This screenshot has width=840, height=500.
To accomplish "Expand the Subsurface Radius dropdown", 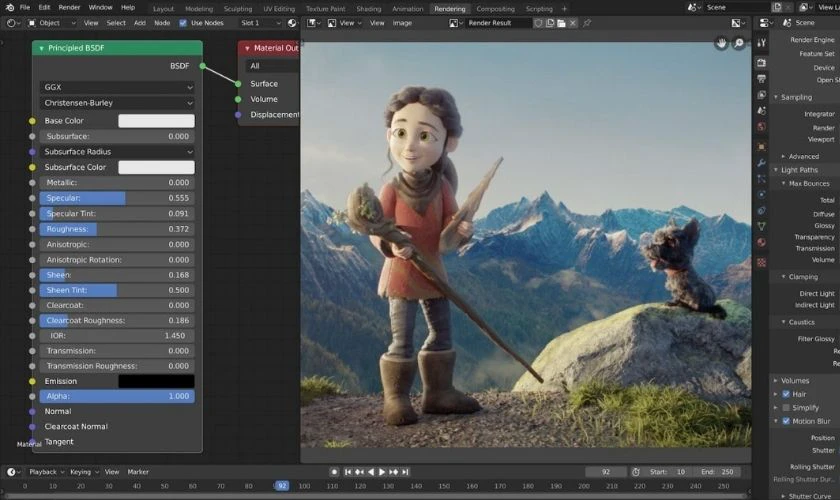I will pyautogui.click(x=117, y=152).
